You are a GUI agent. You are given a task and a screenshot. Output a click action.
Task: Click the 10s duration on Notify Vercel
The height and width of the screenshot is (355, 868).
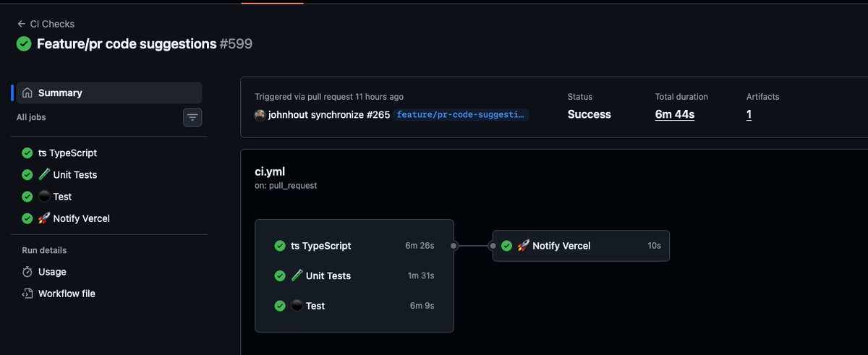tap(655, 246)
